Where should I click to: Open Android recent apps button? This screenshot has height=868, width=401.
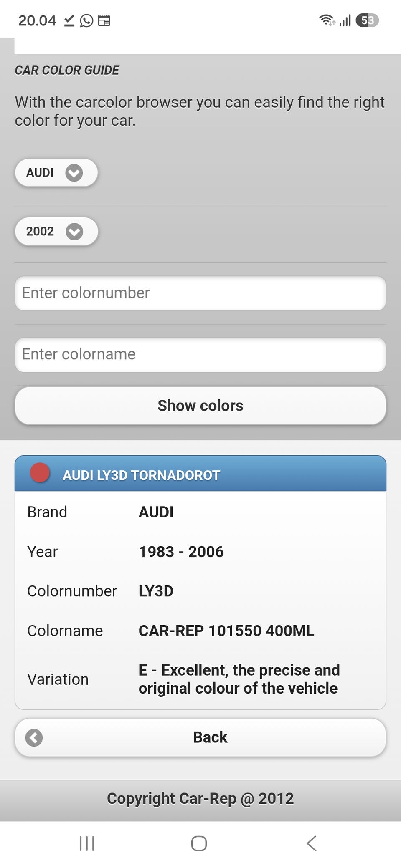click(x=87, y=843)
